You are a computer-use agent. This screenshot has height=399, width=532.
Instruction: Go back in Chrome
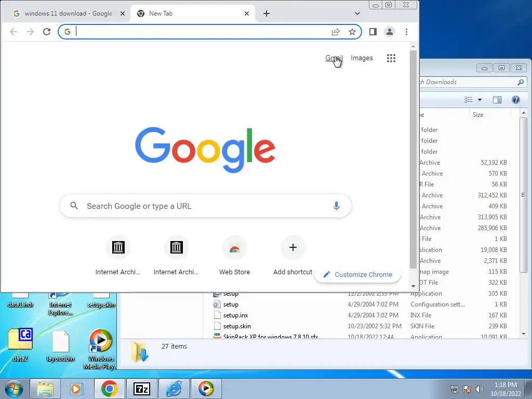[x=14, y=32]
